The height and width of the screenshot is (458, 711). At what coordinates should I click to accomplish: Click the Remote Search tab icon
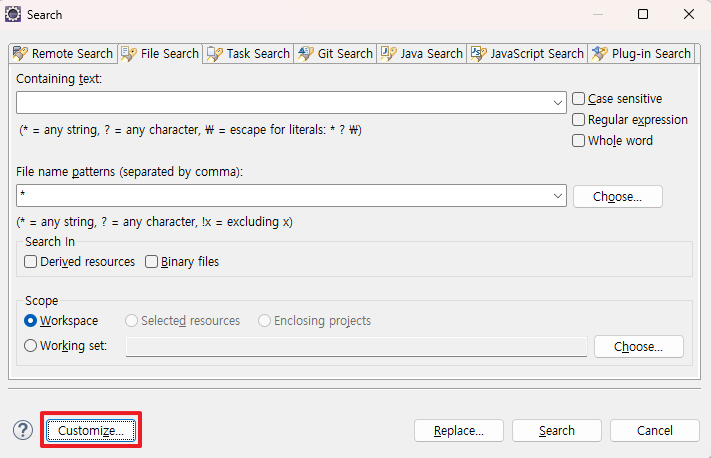tap(20, 54)
